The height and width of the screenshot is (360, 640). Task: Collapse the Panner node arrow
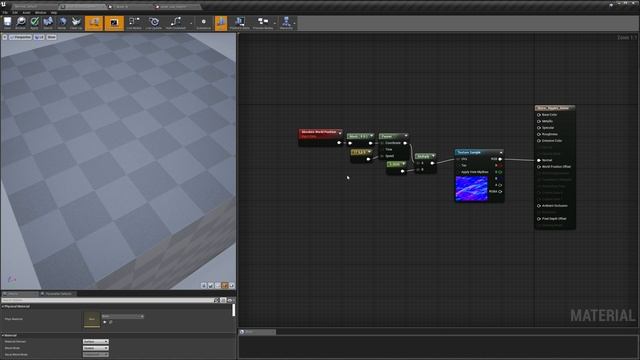click(x=406, y=136)
